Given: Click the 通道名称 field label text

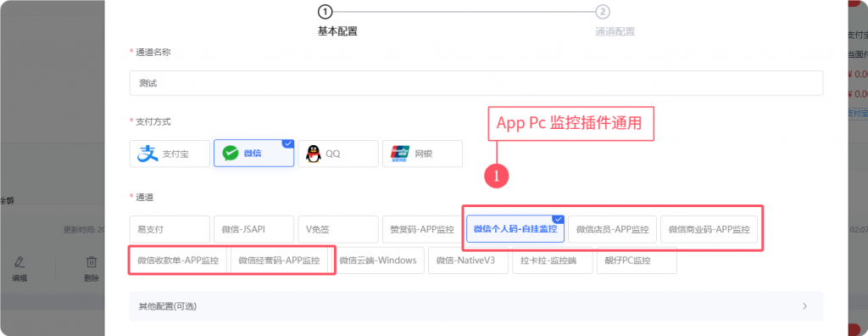Looking at the screenshot, I should click(x=153, y=52).
